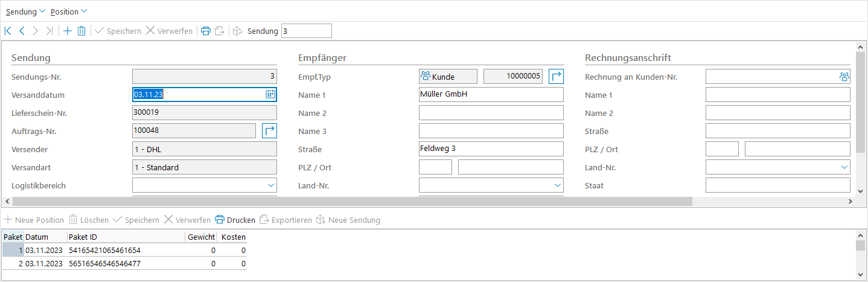Image resolution: width=868 pixels, height=282 pixels.
Task: Click the trash delete icon in top toolbar
Action: tap(81, 31)
